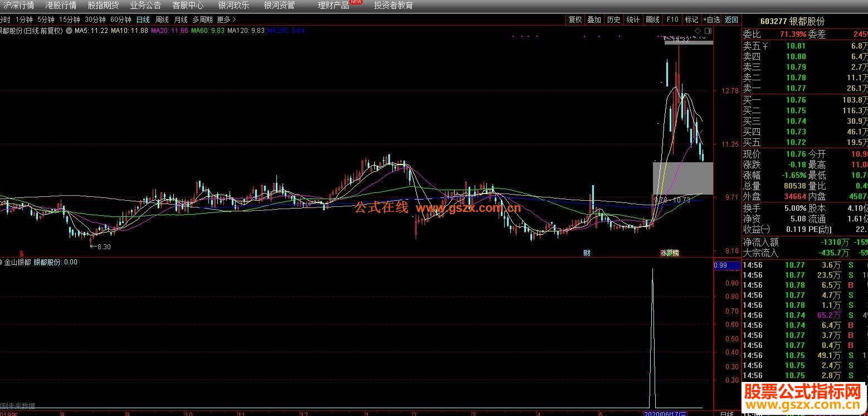Image resolution: width=868 pixels, height=416 pixels.
Task: Click the 卖一 price 10.77
Action: 796,88
